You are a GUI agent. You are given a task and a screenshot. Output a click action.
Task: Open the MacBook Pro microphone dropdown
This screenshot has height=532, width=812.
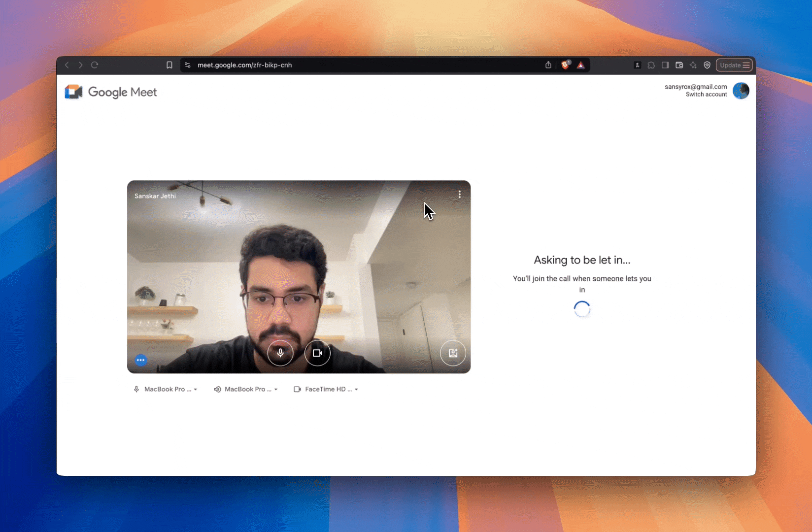[166, 389]
